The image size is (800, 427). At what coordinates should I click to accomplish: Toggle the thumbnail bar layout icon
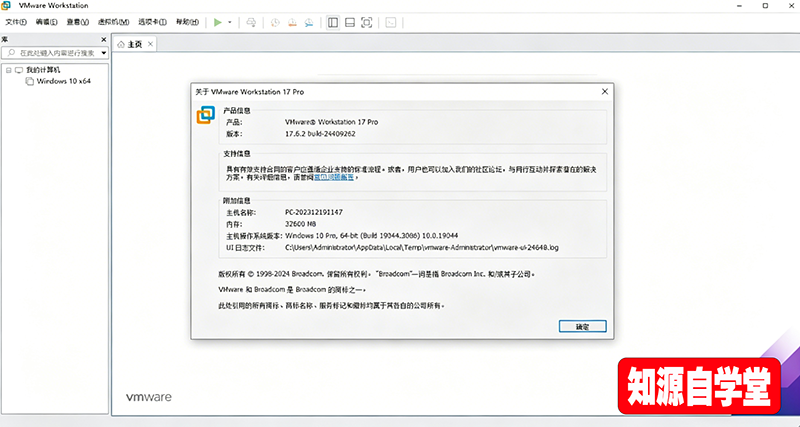pos(350,21)
